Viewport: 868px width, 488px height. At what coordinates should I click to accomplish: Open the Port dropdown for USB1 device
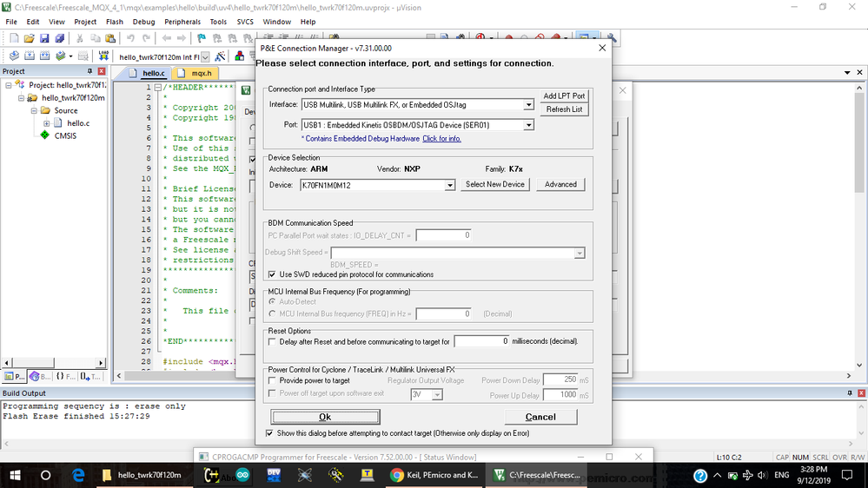[x=528, y=125]
